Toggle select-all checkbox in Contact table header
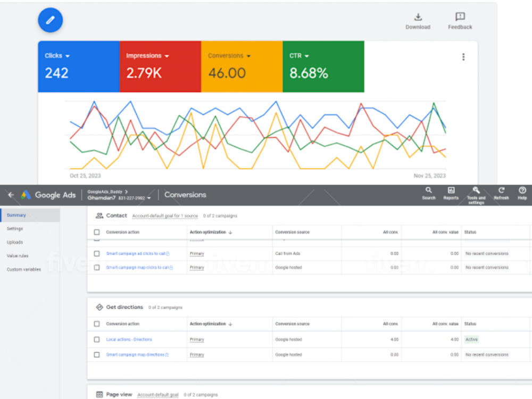The height and width of the screenshot is (399, 532). [x=97, y=232]
